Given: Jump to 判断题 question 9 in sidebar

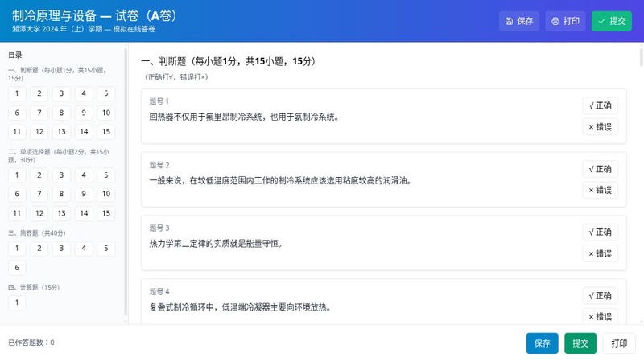Looking at the screenshot, I should (x=84, y=113).
